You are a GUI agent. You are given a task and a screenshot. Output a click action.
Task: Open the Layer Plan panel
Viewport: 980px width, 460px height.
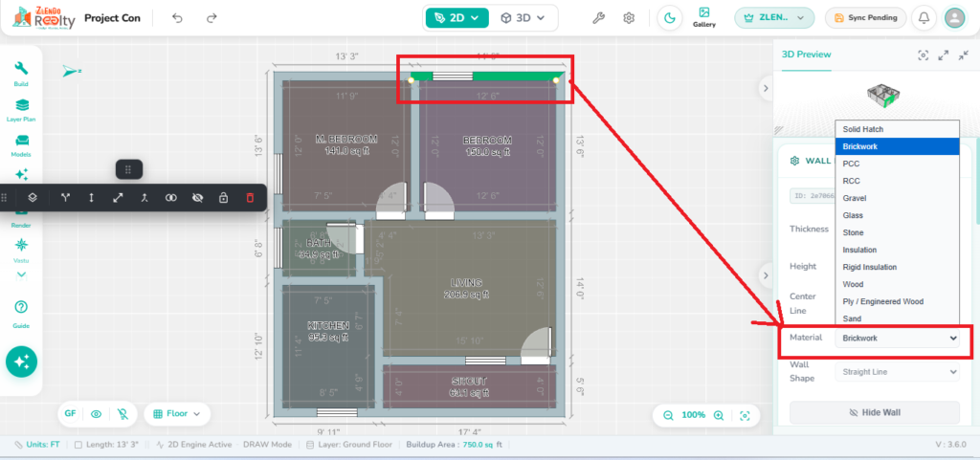tap(21, 109)
